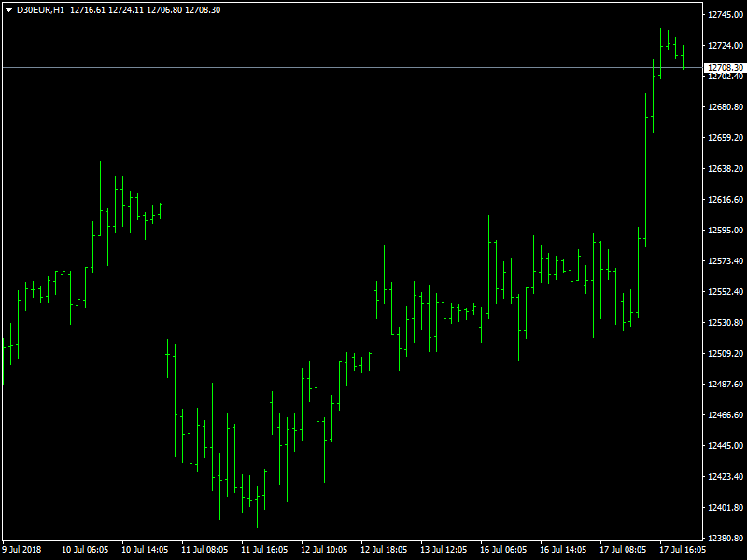Click price scale value 12552.40
This screenshot has height=560, width=747.
[x=726, y=291]
